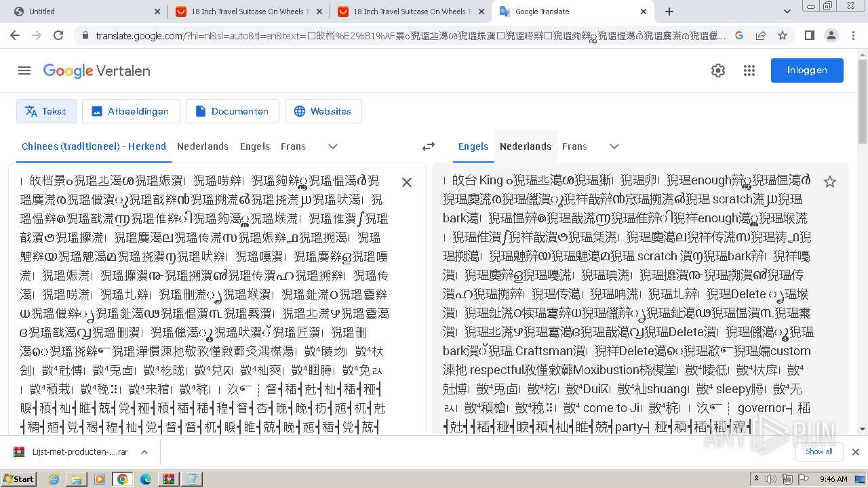The image size is (868, 488).
Task: Open the Chrome three-dot menu
Action: 853,35
